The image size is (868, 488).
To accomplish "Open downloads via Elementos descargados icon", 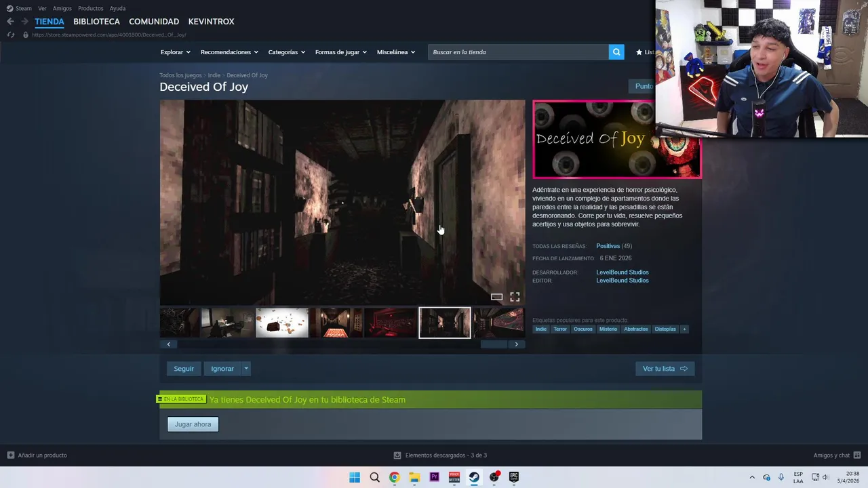I will pyautogui.click(x=397, y=455).
